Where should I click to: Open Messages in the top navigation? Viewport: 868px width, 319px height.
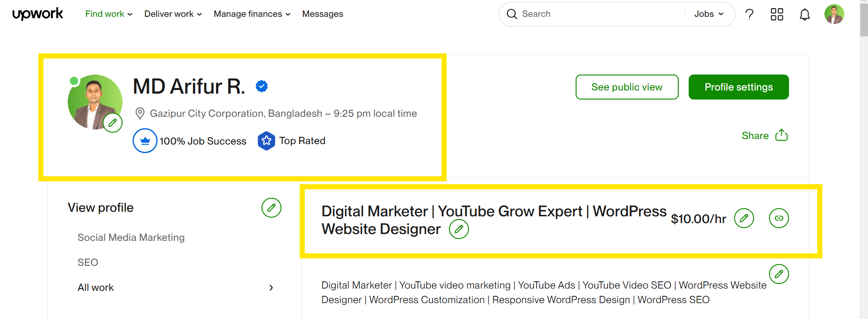pyautogui.click(x=323, y=14)
